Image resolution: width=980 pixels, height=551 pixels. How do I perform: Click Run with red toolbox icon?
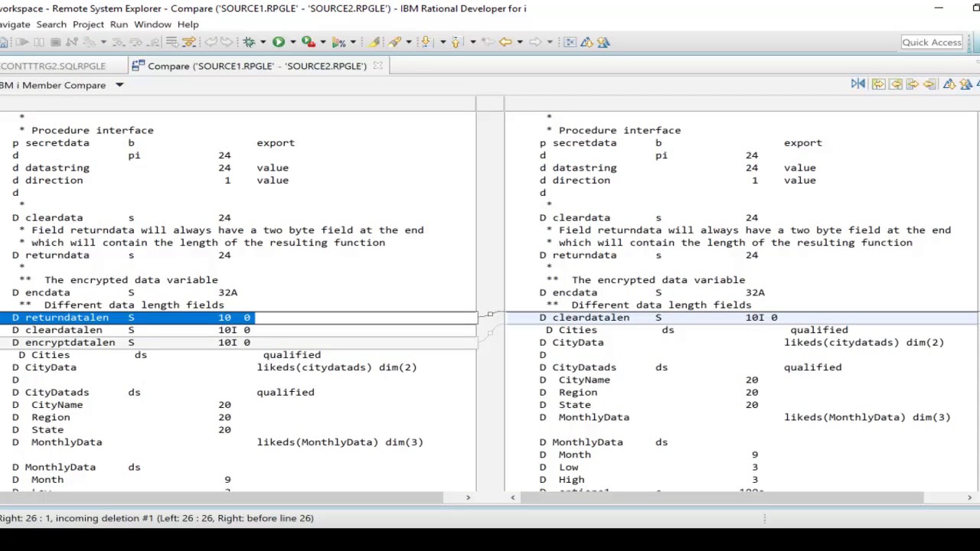(308, 42)
